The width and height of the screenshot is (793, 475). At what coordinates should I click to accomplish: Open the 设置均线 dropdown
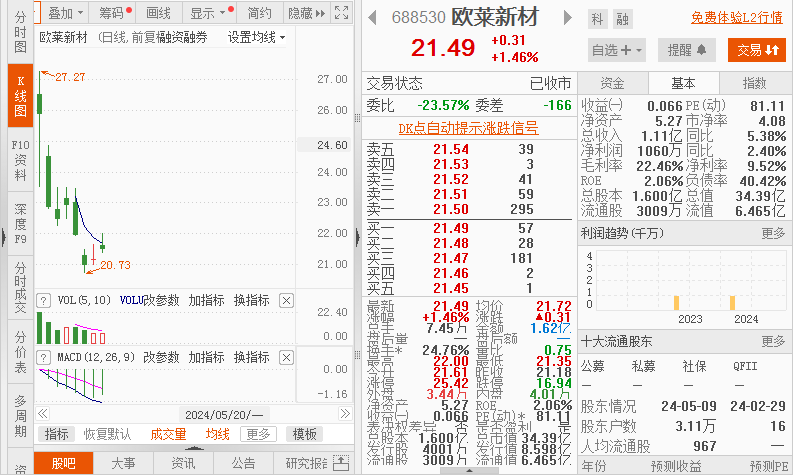tap(256, 37)
